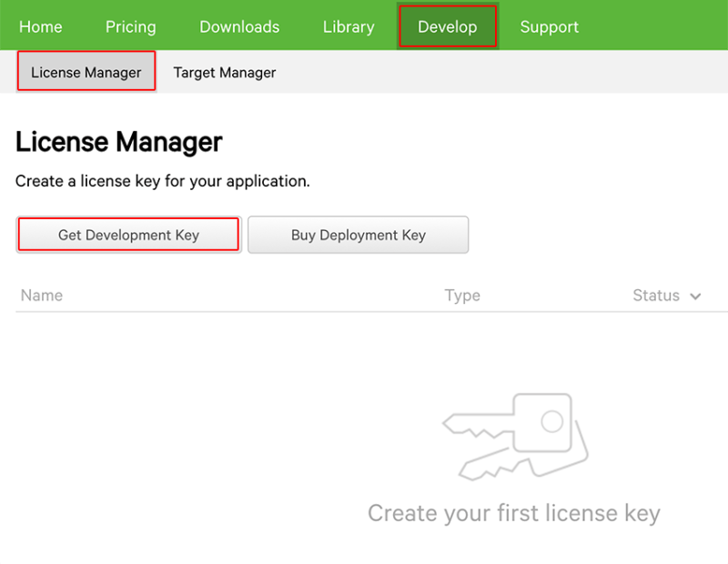The image size is (728, 564).
Task: Click the Status column header
Action: point(656,296)
